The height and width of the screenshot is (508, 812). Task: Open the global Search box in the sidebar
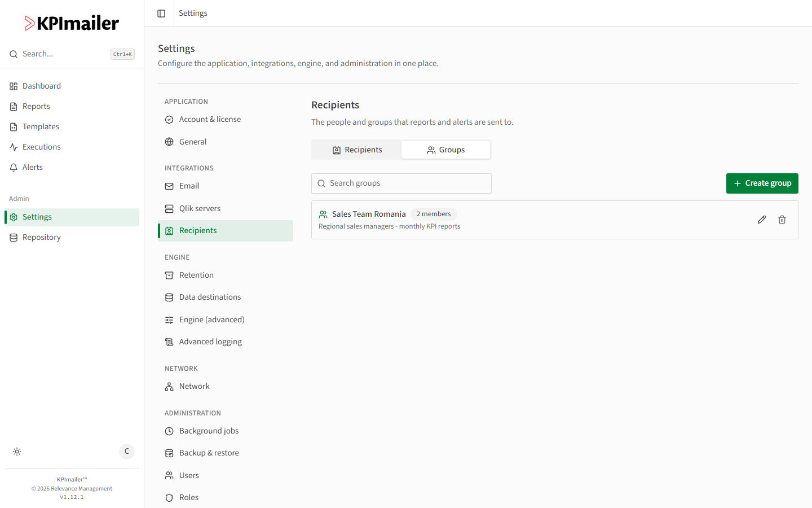72,54
